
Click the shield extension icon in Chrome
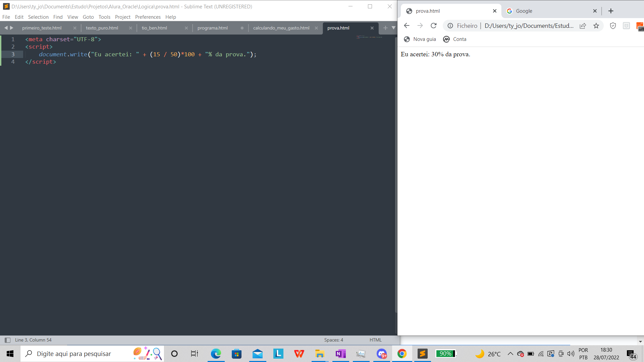tap(613, 26)
